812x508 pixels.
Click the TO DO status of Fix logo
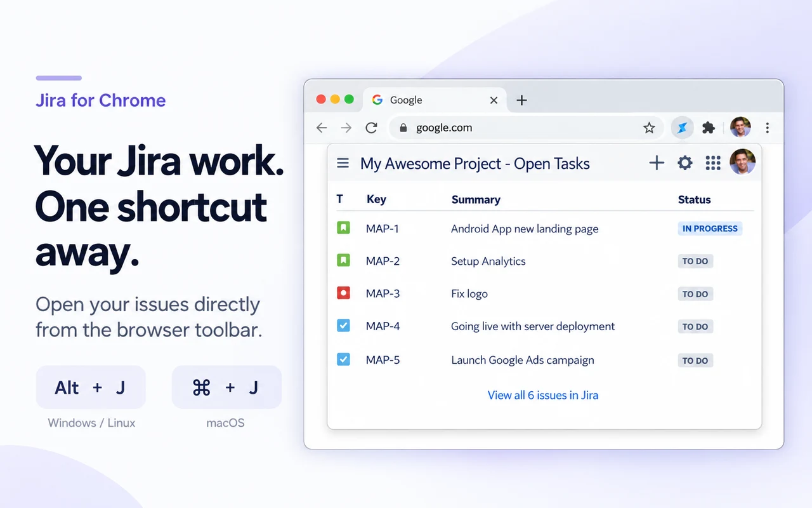tap(695, 294)
